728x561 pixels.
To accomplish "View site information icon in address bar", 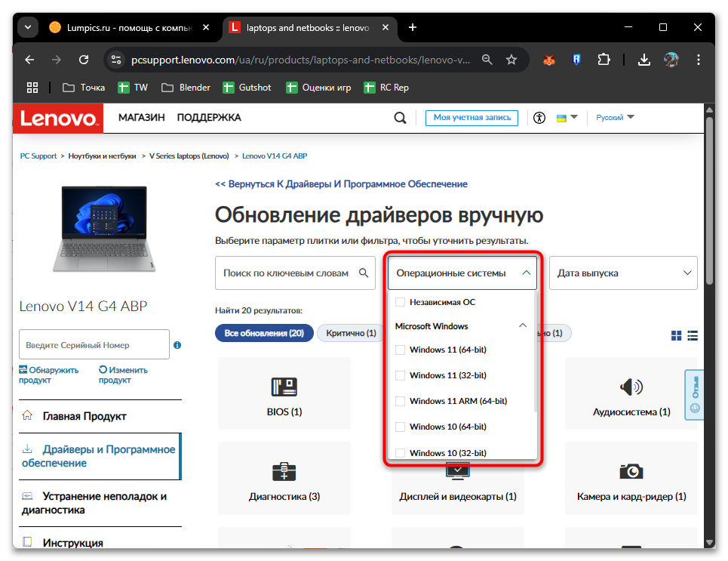I will [115, 60].
